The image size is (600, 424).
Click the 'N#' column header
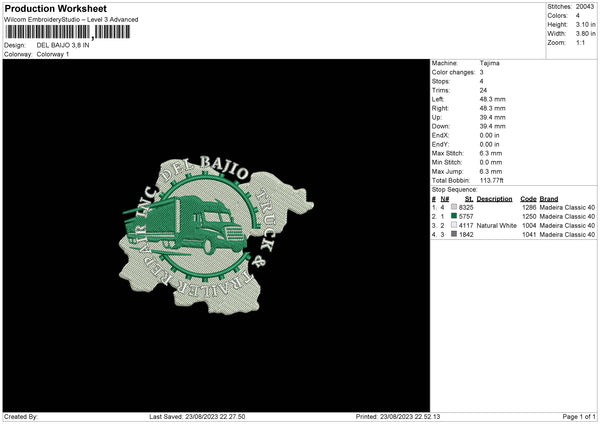click(445, 199)
